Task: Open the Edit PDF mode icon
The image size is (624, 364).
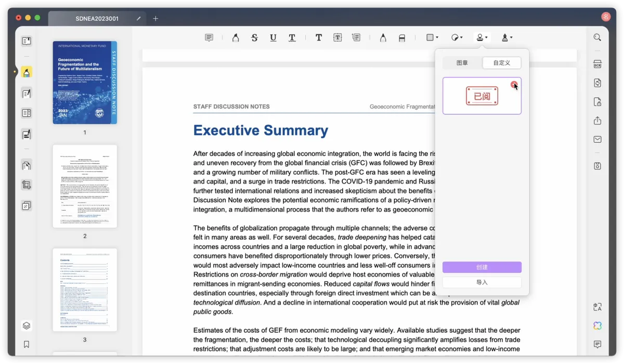Action: (27, 94)
